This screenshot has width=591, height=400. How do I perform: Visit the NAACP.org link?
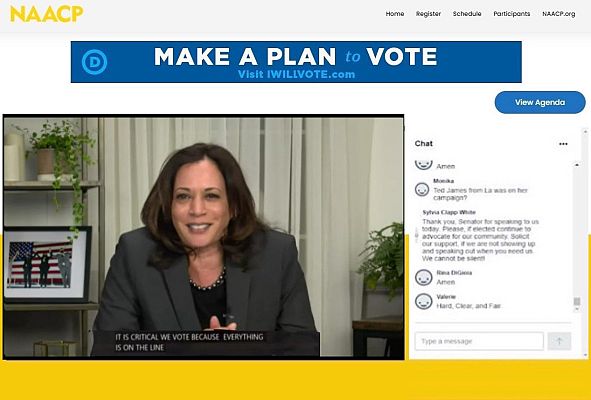[x=559, y=14]
